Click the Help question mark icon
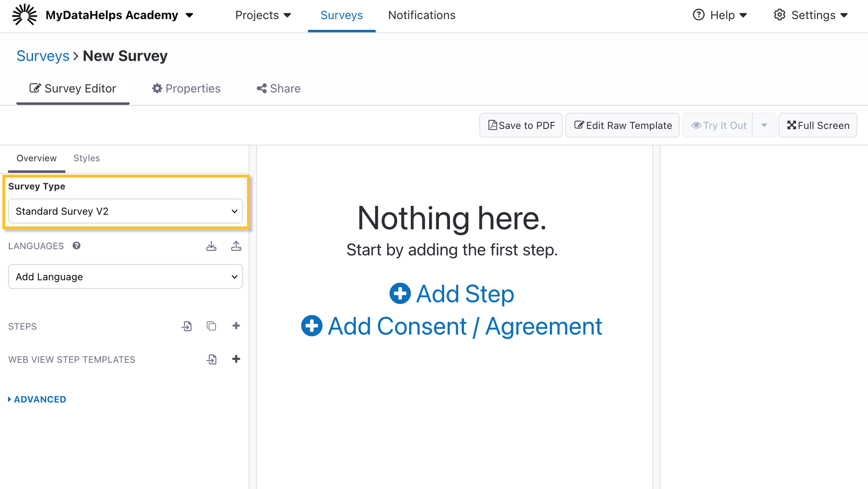Viewport: 868px width, 489px height. [698, 15]
